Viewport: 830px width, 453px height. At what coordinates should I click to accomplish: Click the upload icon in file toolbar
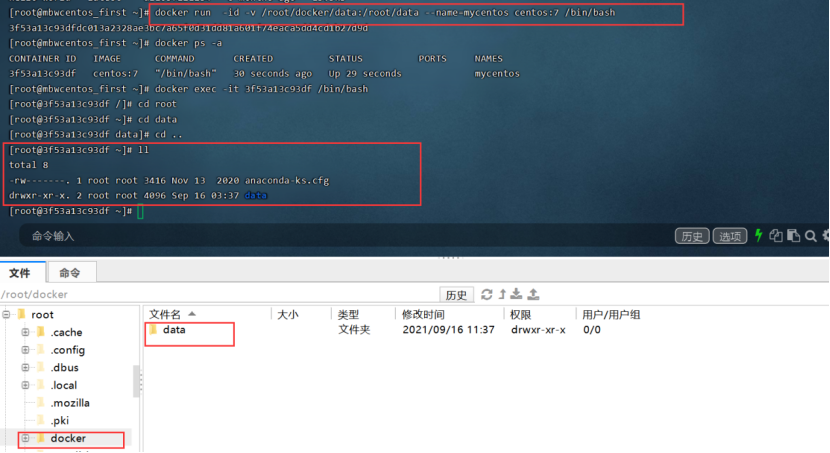(534, 294)
